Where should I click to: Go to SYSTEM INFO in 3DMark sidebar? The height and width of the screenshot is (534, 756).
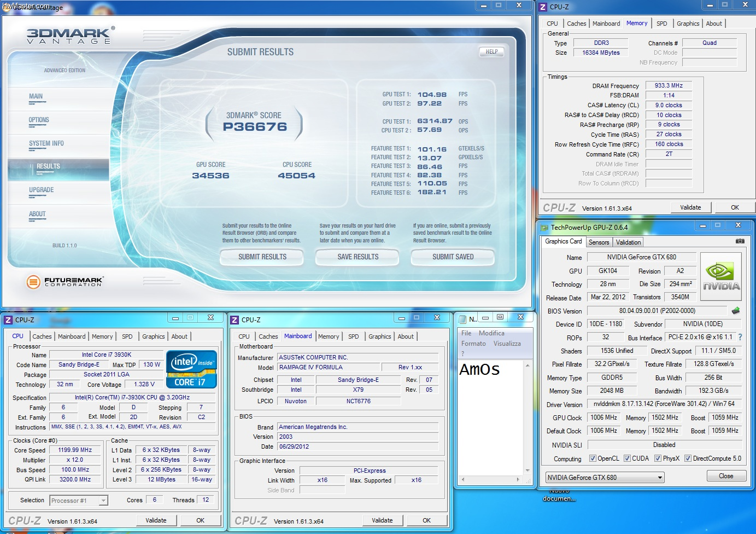click(46, 143)
